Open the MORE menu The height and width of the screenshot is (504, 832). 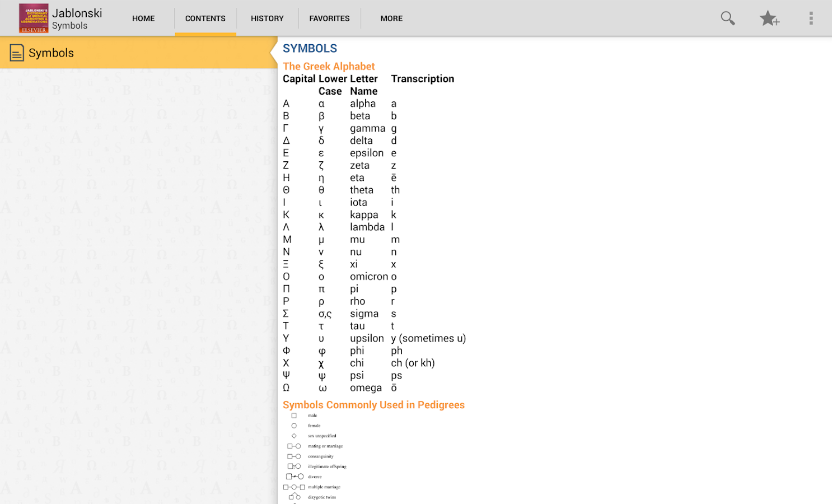pyautogui.click(x=391, y=18)
